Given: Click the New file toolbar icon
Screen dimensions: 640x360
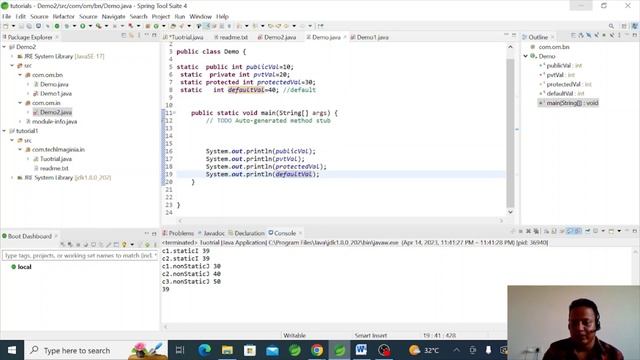Looking at the screenshot, I should 6,26.
